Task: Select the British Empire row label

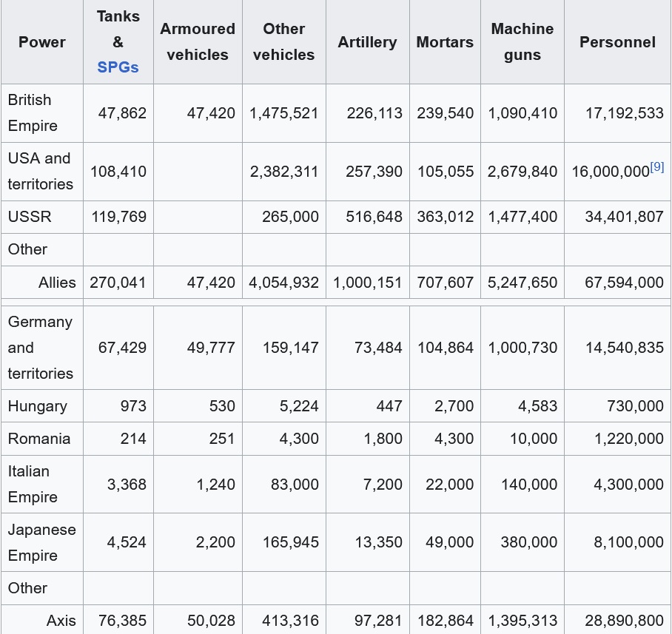Action: click(x=33, y=112)
